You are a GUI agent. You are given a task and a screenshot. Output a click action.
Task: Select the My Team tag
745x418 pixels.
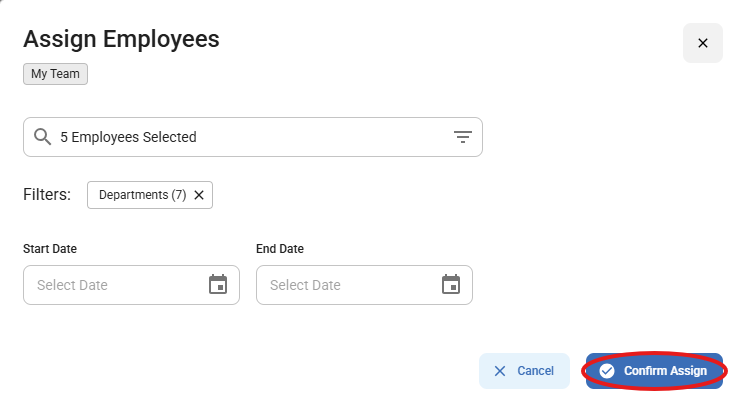[x=55, y=74]
